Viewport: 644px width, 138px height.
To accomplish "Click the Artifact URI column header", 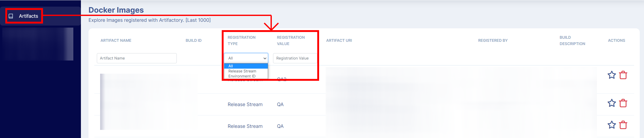I will click(339, 41).
